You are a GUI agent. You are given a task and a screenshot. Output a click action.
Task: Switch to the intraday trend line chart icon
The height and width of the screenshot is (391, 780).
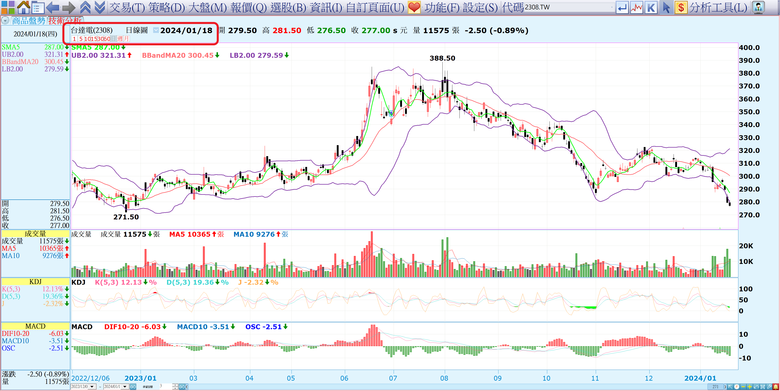click(x=636, y=7)
